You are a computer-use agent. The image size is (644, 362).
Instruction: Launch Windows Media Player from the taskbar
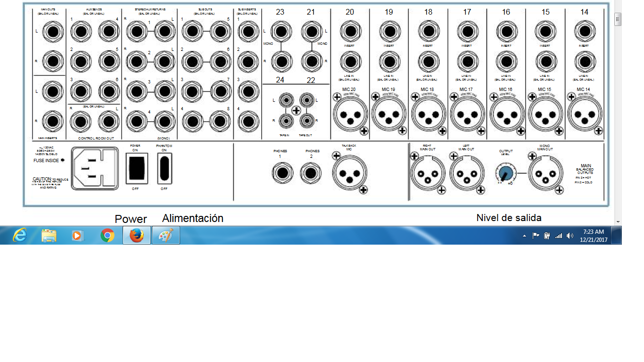coord(78,235)
